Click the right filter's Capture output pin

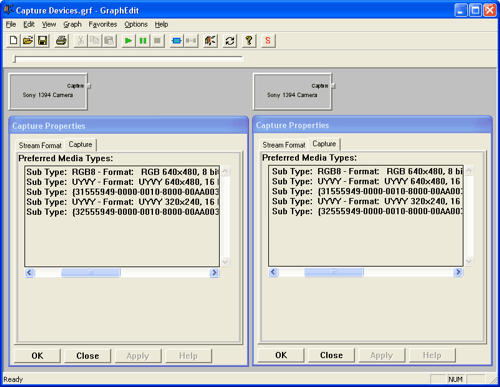click(x=333, y=86)
